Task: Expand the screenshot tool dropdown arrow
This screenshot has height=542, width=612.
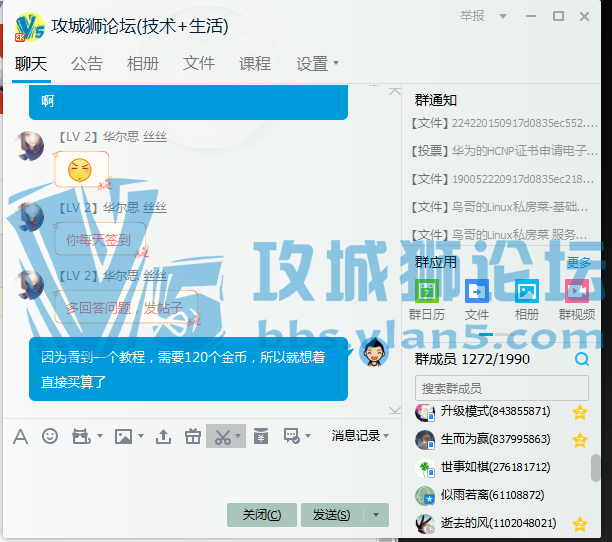Action: point(238,436)
